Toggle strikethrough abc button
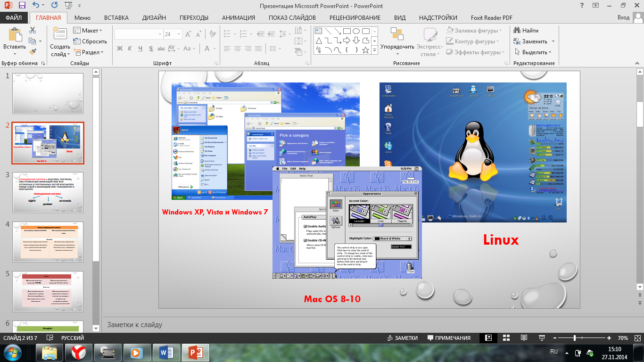This screenshot has width=644, height=362. point(161,48)
